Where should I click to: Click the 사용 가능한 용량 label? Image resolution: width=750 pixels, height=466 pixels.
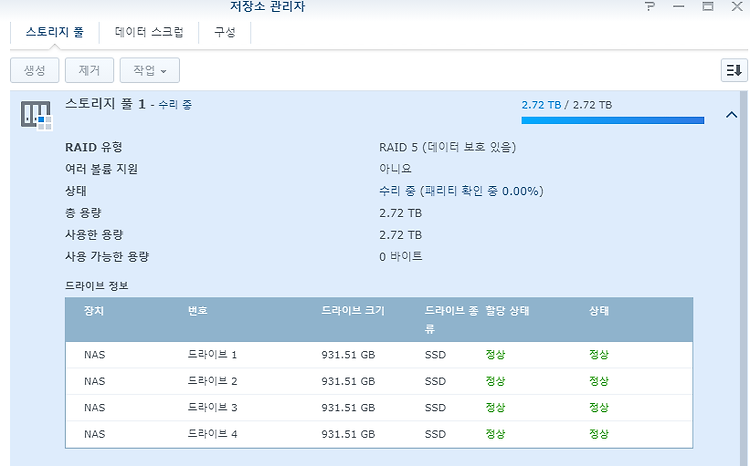[x=107, y=256]
